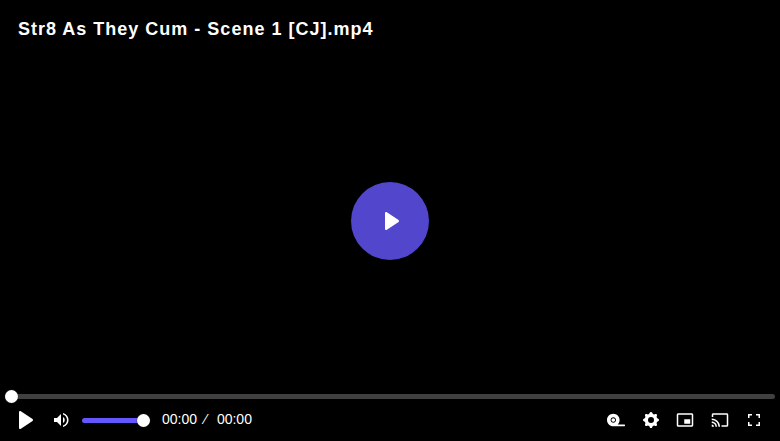Open settings via the gear icon
Image resolution: width=780 pixels, height=441 pixels.
651,420
